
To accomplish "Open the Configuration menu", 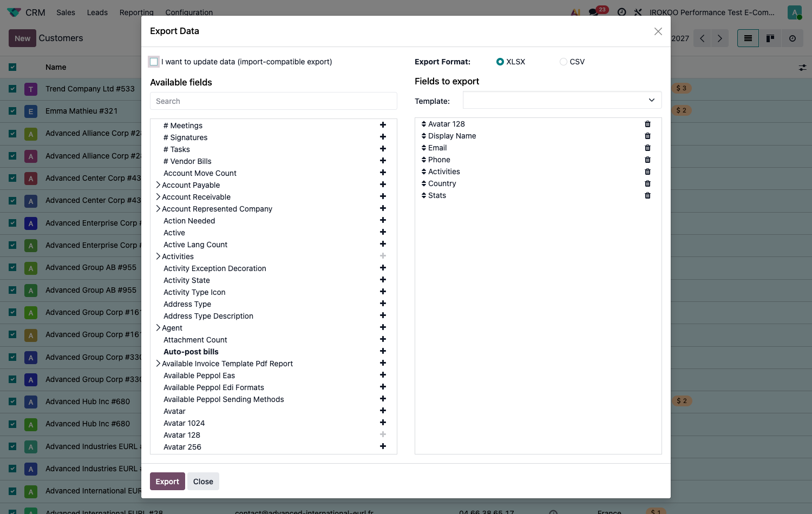I will click(x=189, y=12).
